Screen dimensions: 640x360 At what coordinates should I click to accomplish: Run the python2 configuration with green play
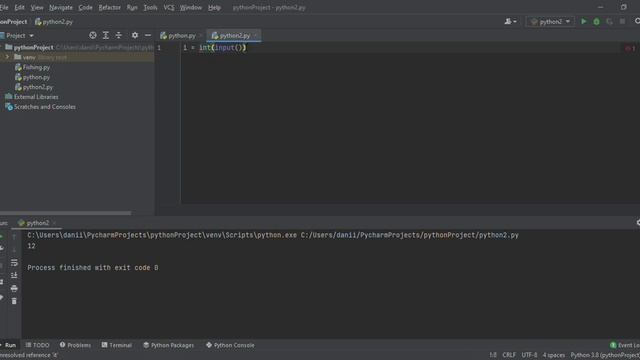tap(584, 21)
